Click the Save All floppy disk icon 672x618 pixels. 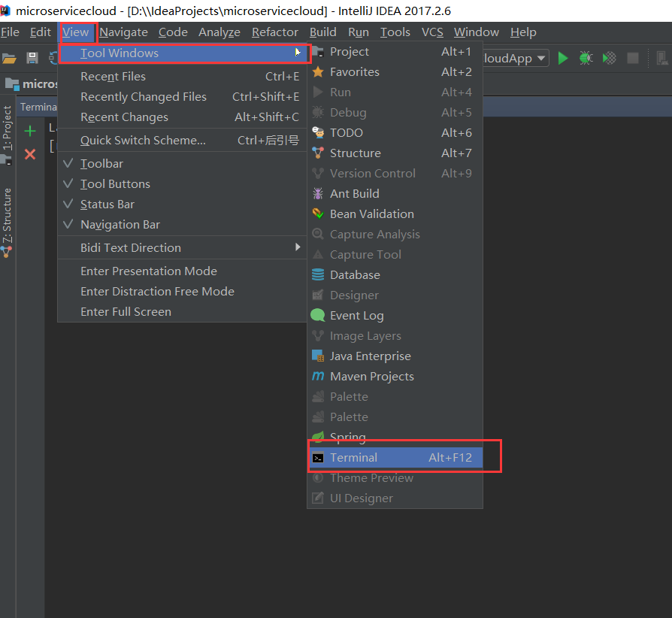pyautogui.click(x=32, y=58)
